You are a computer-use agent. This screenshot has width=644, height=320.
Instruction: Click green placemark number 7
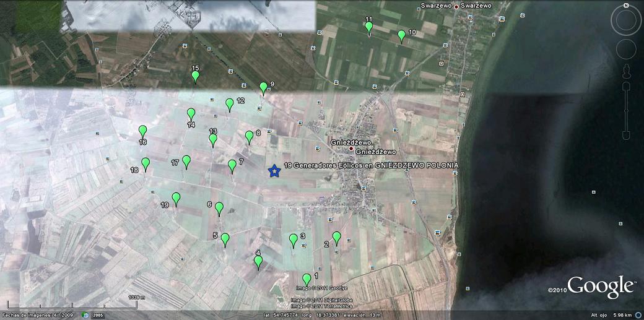pyautogui.click(x=232, y=166)
